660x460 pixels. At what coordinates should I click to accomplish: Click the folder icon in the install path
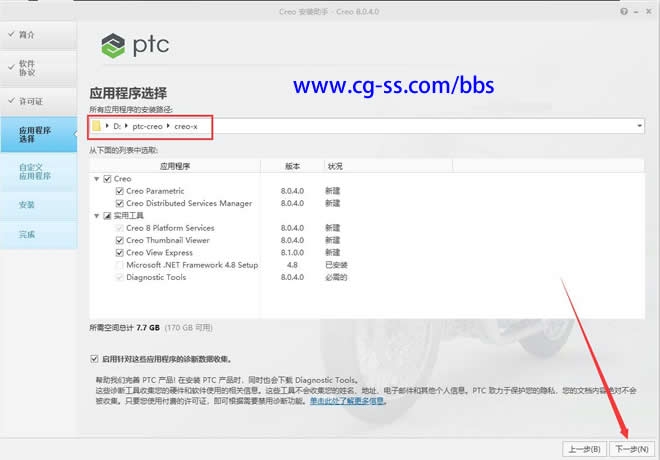(x=97, y=127)
